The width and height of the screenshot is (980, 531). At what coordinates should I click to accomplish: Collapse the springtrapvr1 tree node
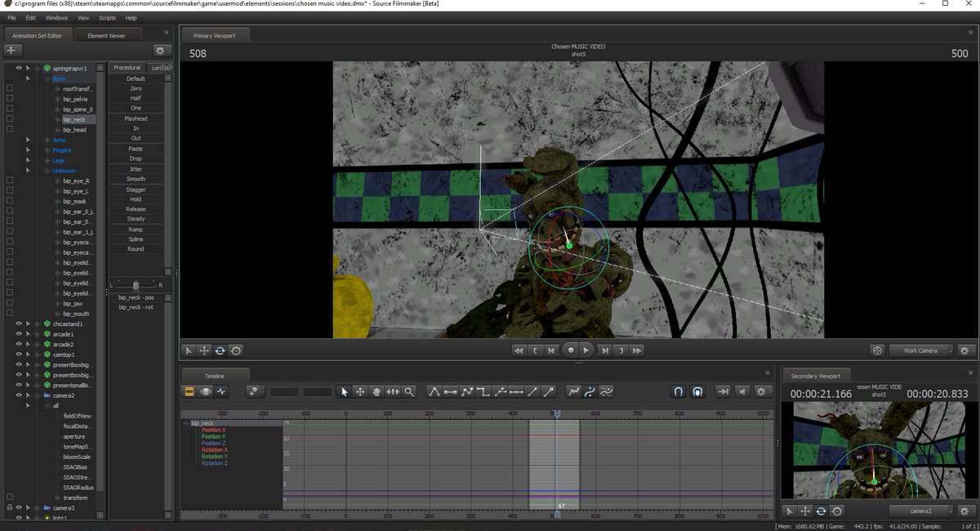(x=37, y=69)
